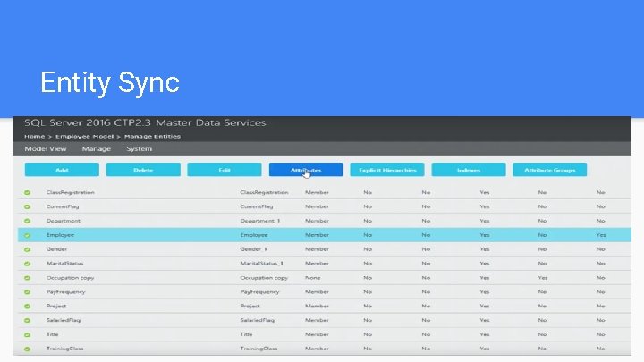Open the Attribute Groups button

tap(550, 170)
